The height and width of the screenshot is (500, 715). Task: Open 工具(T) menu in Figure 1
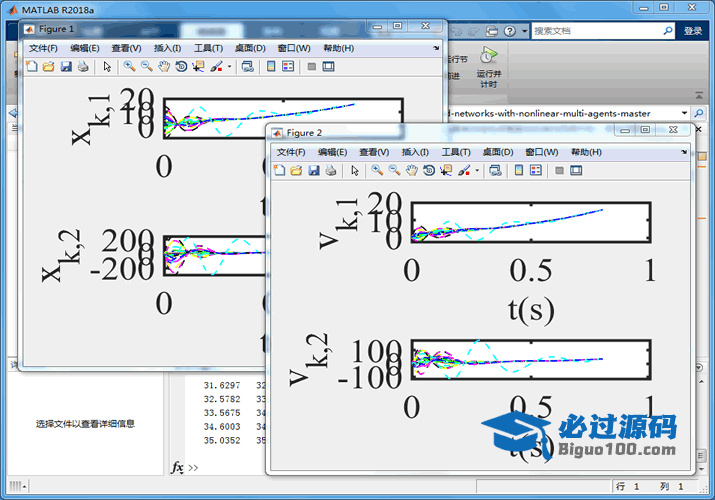coord(208,48)
